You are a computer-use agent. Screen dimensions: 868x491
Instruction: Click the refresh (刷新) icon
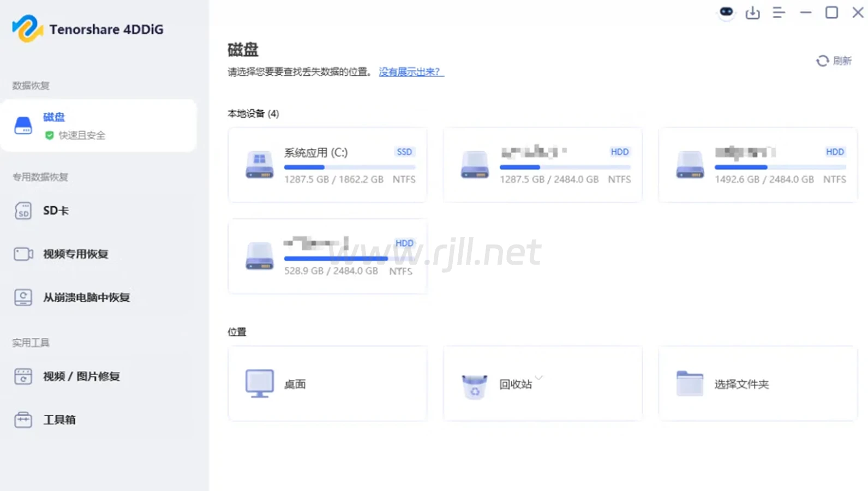(822, 61)
